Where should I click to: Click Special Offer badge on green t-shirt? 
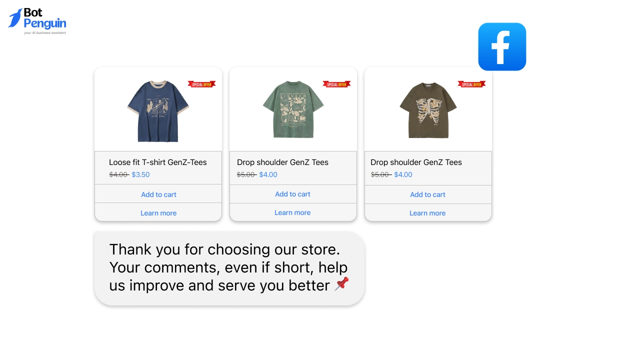336,84
